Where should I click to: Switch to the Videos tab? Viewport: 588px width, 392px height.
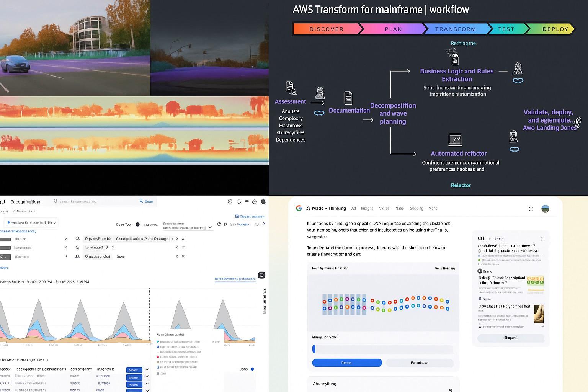384,209
